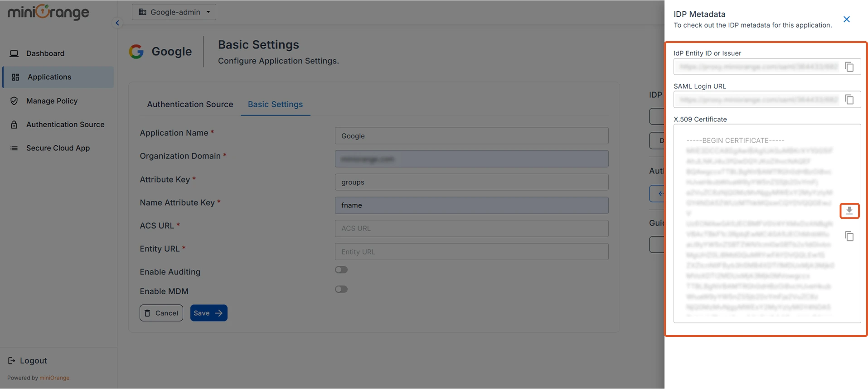Close the IDP Metadata panel
The width and height of the screenshot is (868, 389).
846,19
